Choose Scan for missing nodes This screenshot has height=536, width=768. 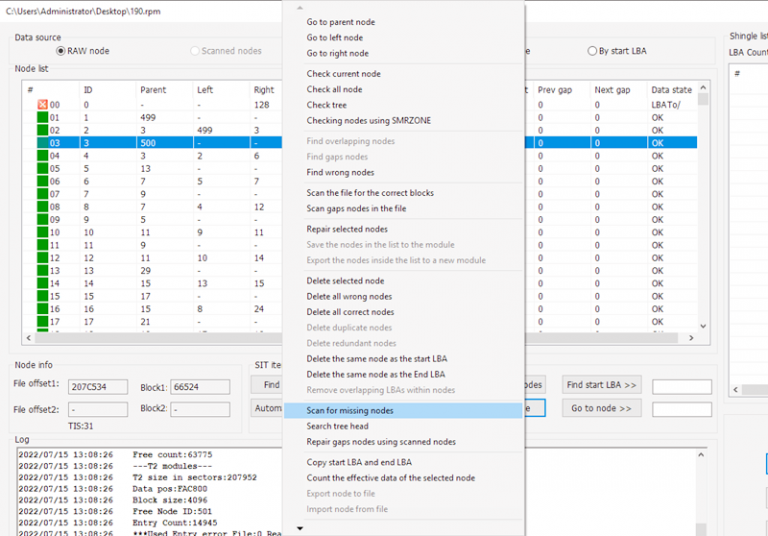350,411
